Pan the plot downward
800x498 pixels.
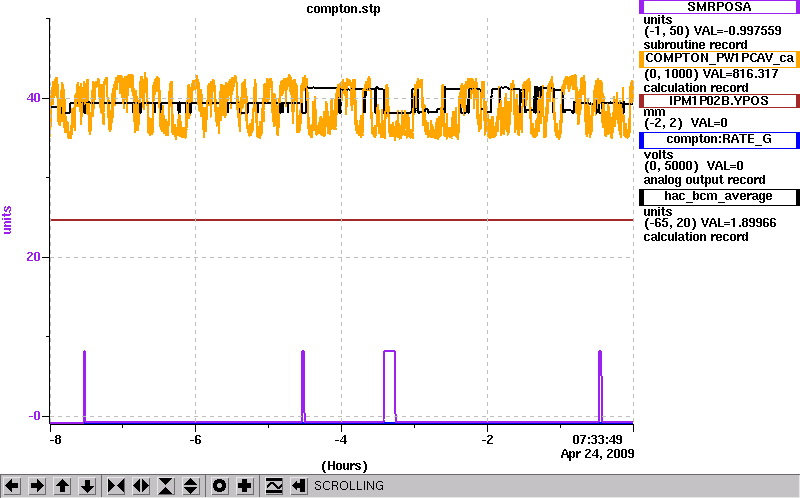point(87,486)
